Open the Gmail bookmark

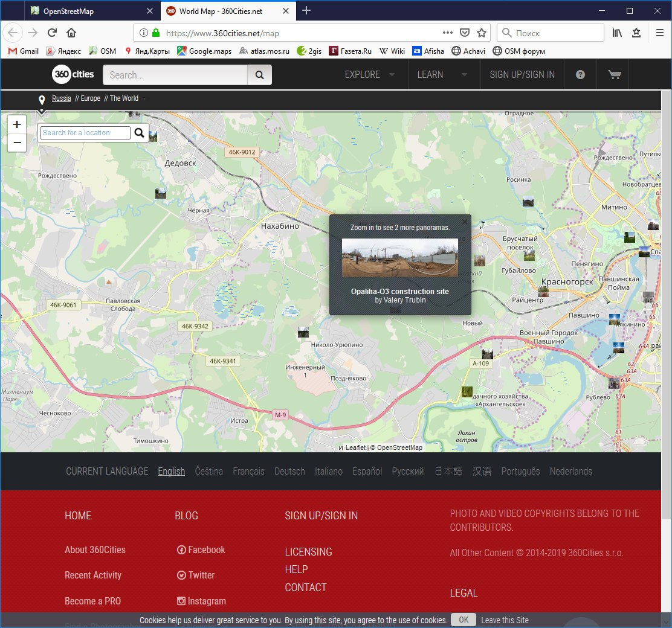pyautogui.click(x=24, y=51)
